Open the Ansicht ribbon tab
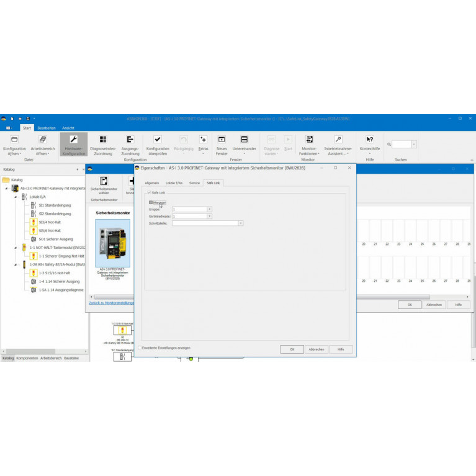 click(68, 128)
